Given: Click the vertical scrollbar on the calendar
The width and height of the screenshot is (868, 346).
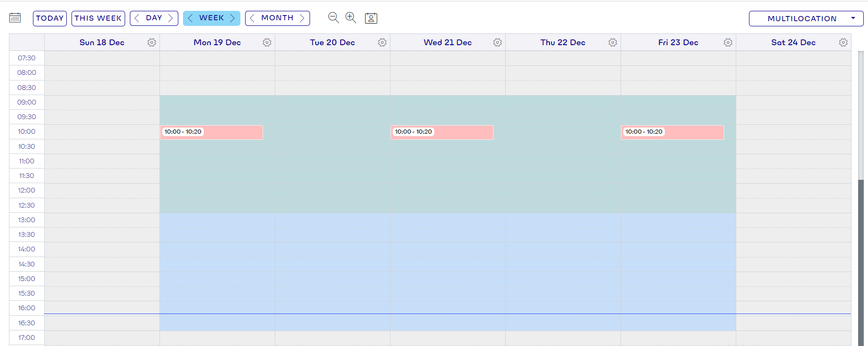Looking at the screenshot, I should coord(860,259).
